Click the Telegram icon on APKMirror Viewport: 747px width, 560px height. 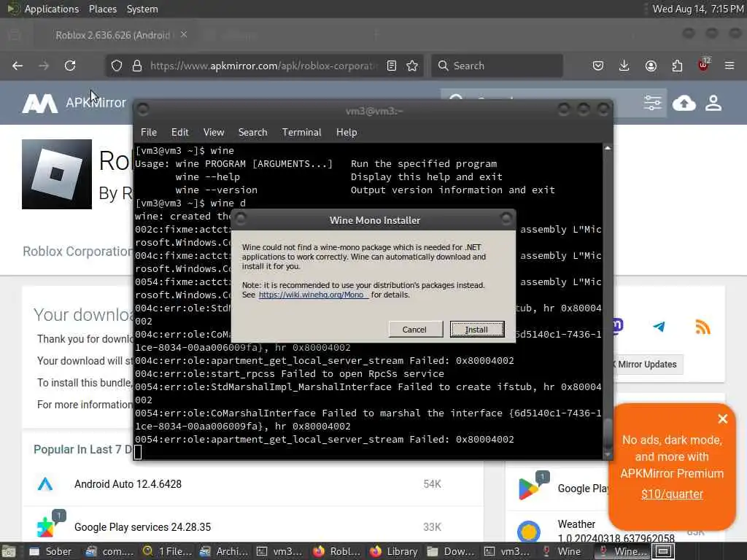[659, 327]
